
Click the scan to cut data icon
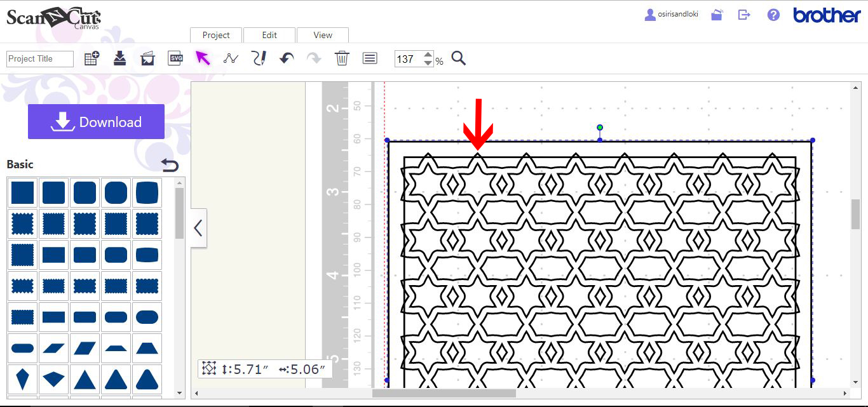click(x=147, y=58)
